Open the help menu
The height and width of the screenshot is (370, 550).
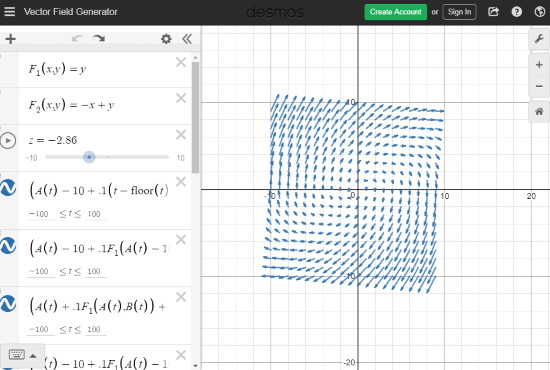[516, 12]
